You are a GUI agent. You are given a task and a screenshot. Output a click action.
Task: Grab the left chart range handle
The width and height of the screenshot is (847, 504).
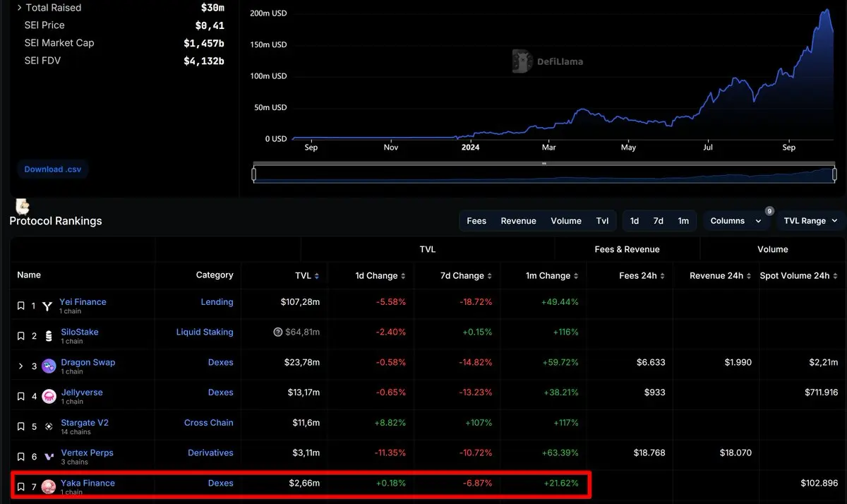(x=254, y=174)
